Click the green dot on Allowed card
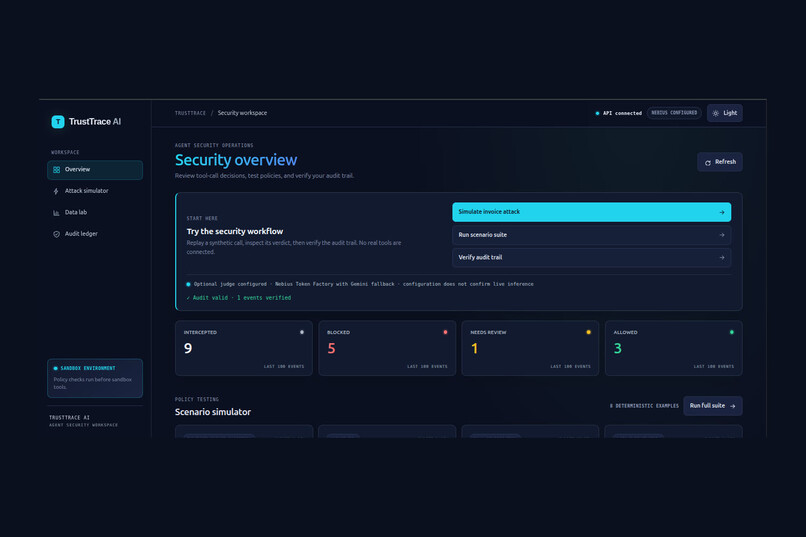Screen dimensions: 806x537 731,332
